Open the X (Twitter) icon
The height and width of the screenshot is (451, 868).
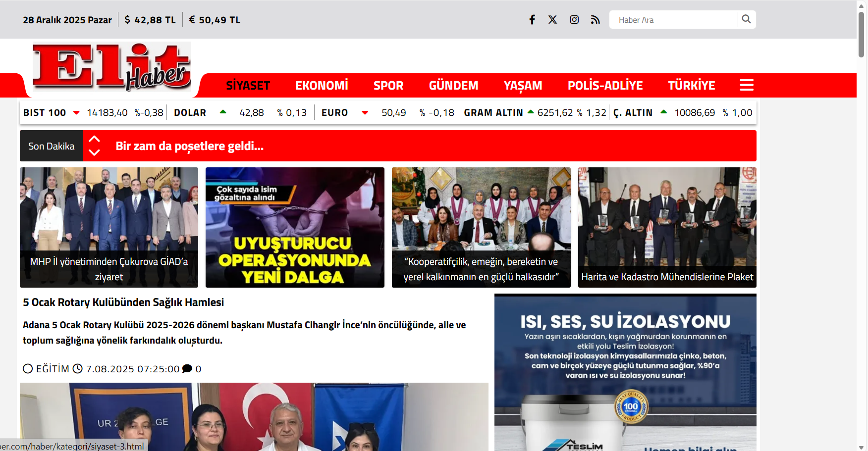click(553, 20)
